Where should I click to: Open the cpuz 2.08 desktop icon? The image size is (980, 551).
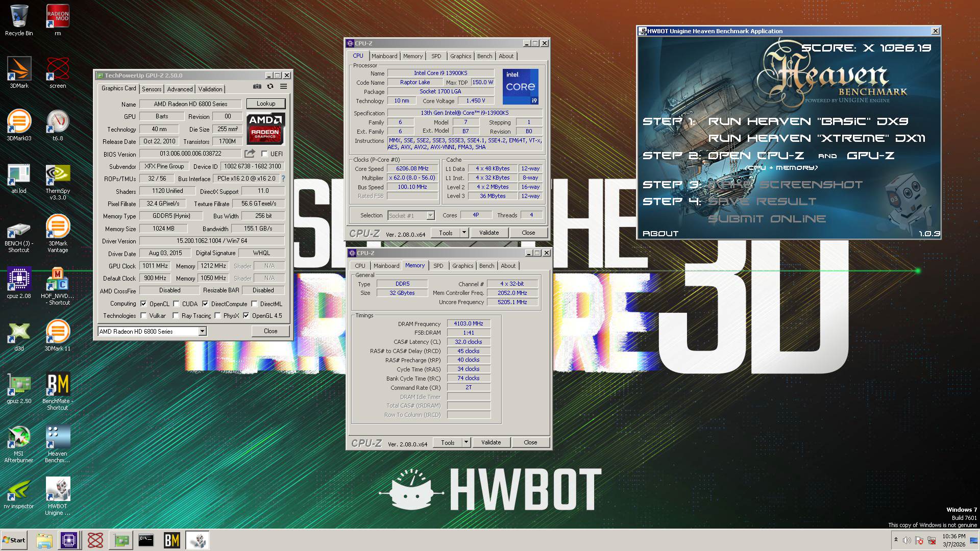click(x=19, y=283)
